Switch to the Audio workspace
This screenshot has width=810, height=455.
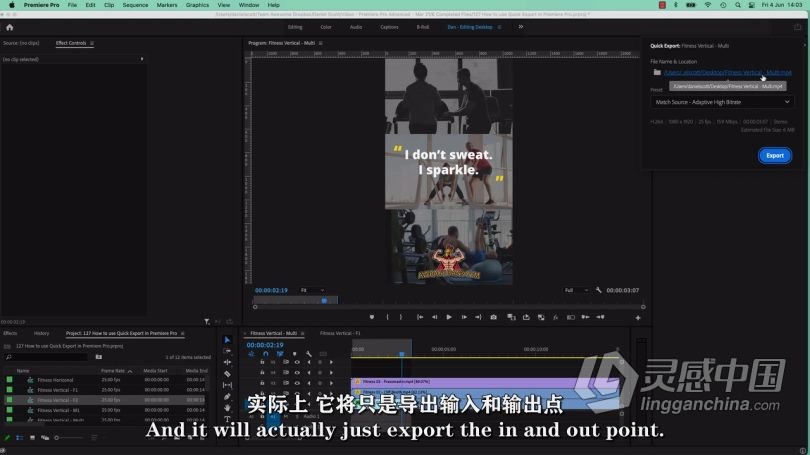[356, 27]
